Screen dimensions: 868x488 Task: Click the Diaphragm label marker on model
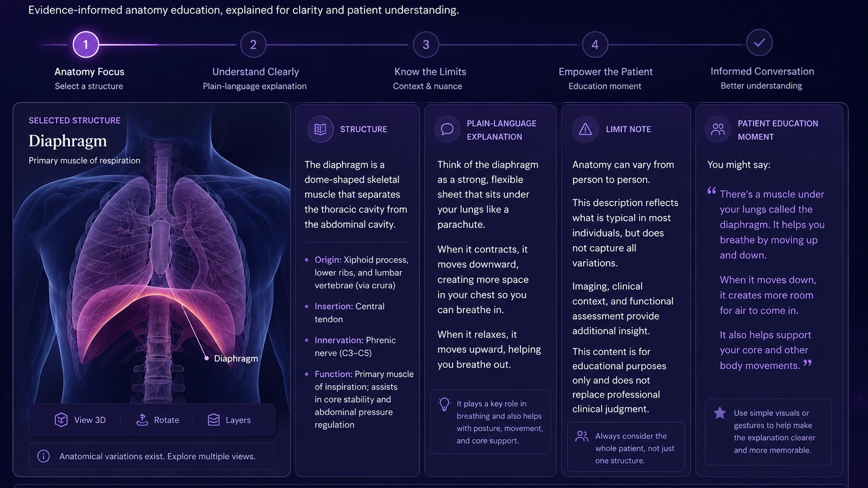click(206, 358)
